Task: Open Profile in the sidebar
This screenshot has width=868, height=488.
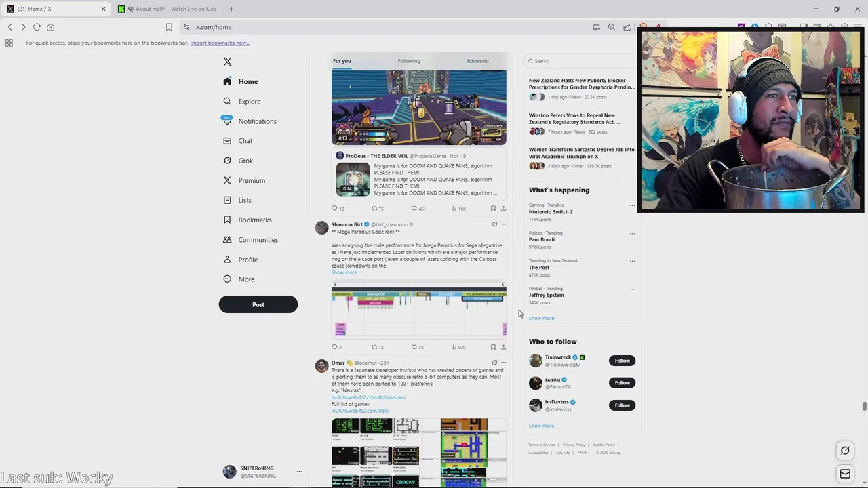Action: pyautogui.click(x=240, y=259)
